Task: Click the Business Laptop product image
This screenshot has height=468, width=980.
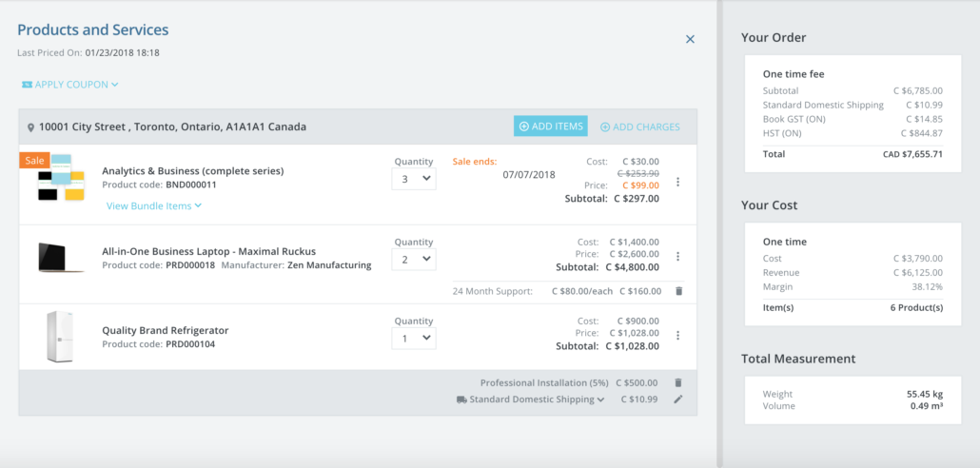Action: [60, 258]
